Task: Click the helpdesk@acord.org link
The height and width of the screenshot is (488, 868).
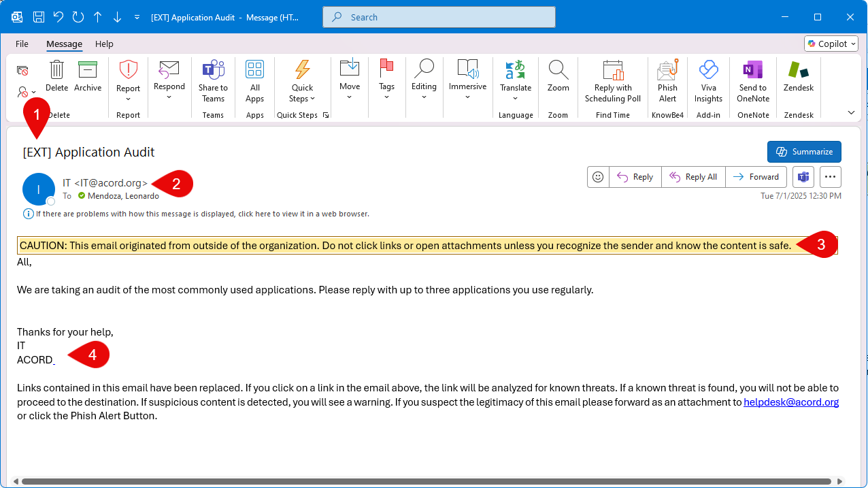Action: click(x=790, y=402)
